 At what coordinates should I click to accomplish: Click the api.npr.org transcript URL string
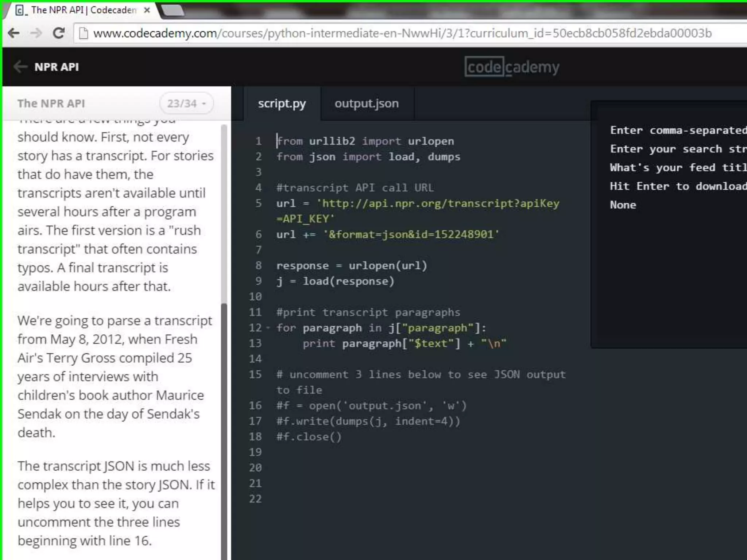pyautogui.click(x=438, y=203)
